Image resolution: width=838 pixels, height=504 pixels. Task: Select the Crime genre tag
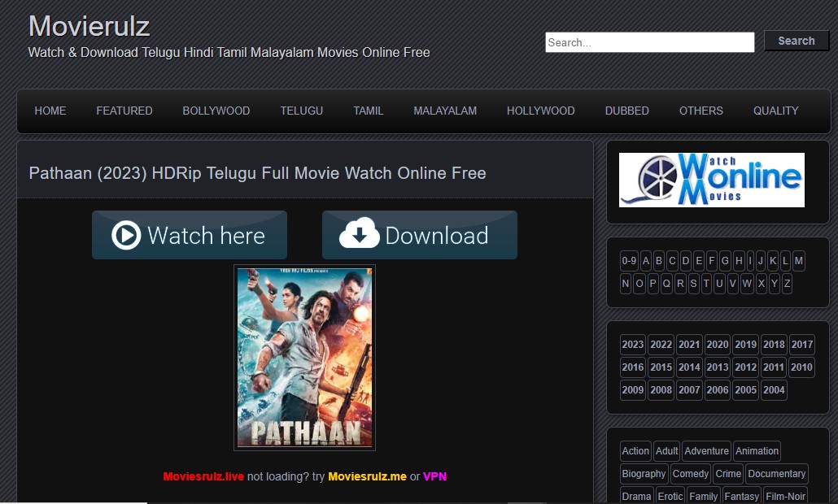(x=728, y=474)
